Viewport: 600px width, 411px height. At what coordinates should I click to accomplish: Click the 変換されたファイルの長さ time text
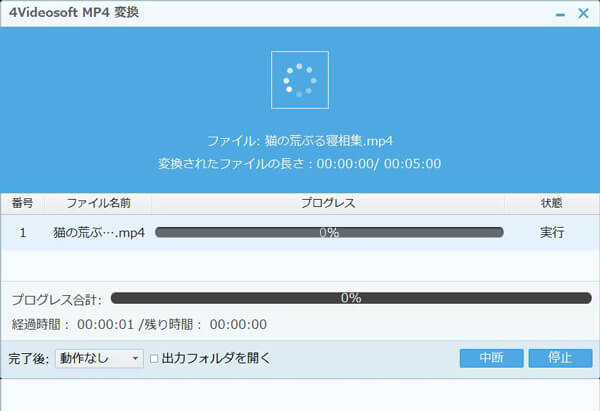(x=300, y=163)
